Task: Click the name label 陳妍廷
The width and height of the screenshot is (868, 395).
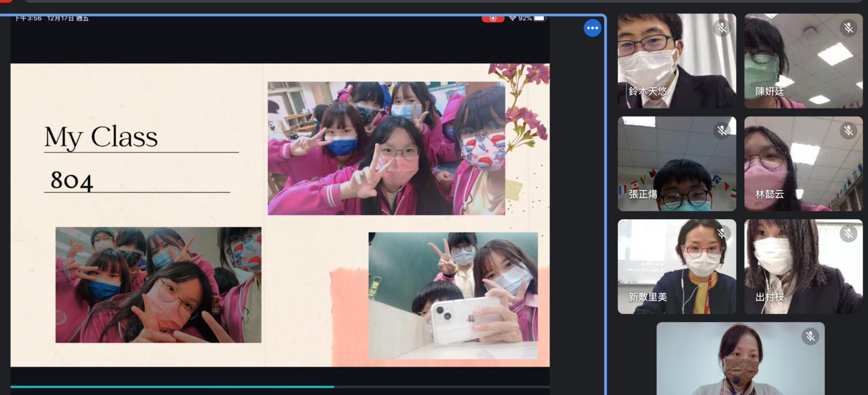Action: pos(769,92)
